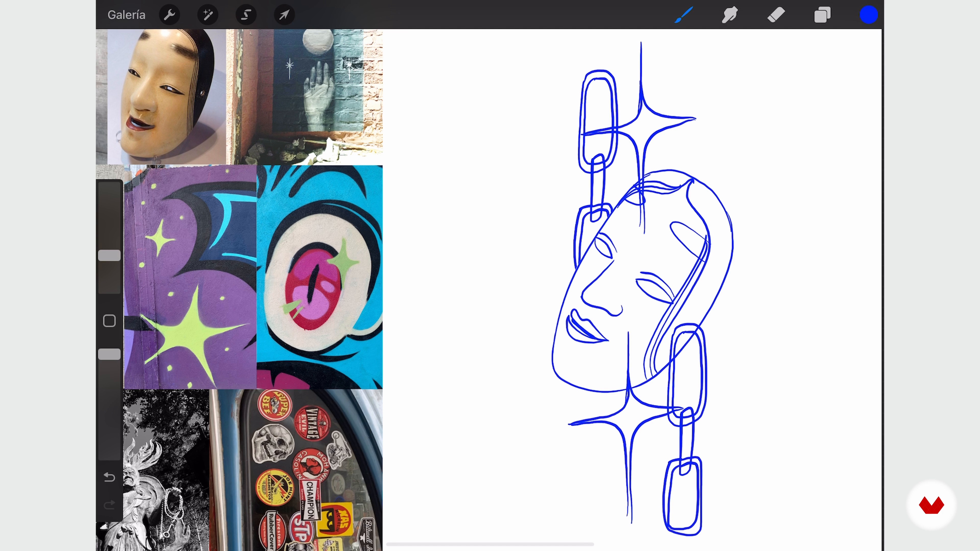Activate the Transform arrow tool
Screen dimensions: 980x551
284,15
